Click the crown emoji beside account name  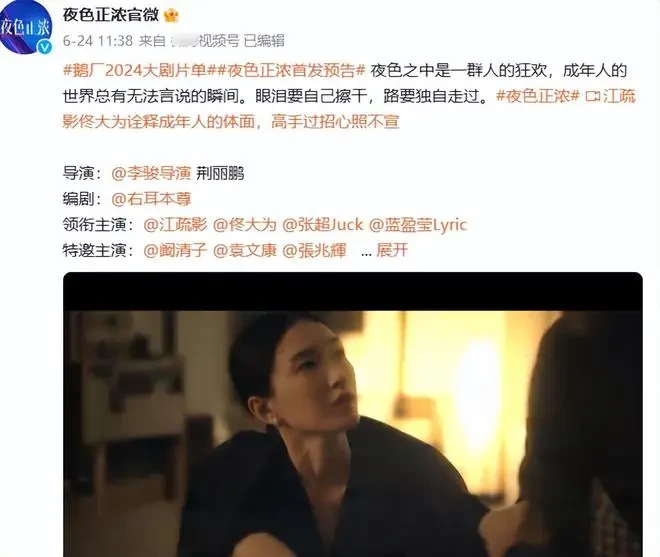click(171, 16)
